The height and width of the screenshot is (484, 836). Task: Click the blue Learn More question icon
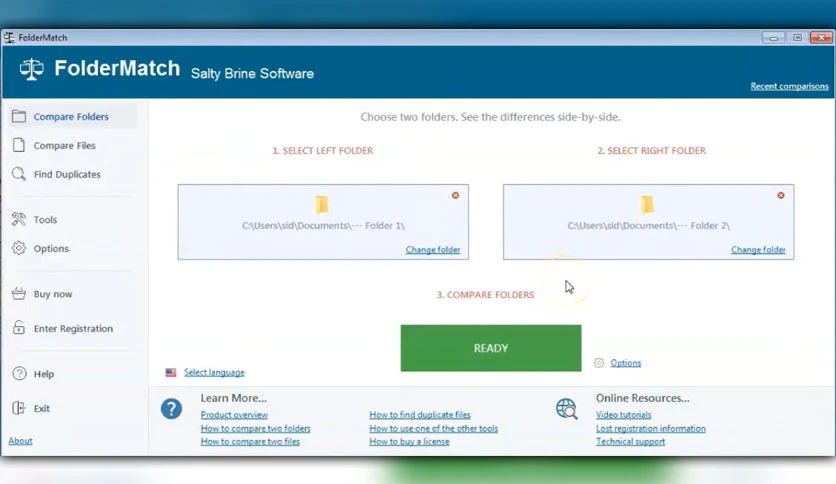click(x=171, y=409)
